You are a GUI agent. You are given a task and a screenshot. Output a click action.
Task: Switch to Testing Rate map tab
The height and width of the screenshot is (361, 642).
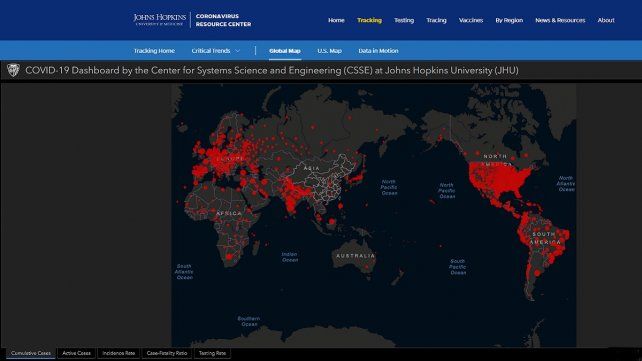pos(212,353)
